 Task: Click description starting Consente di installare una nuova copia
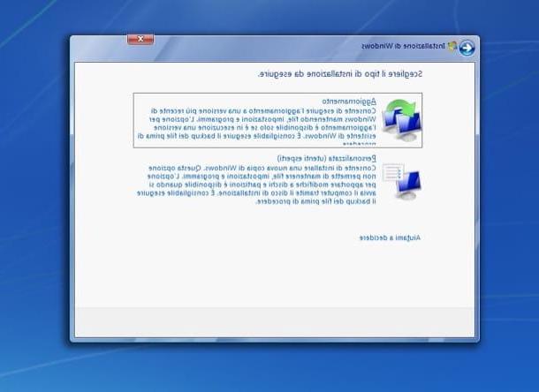256,185
